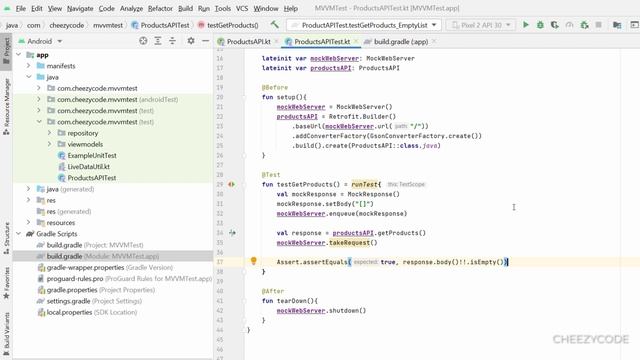
Task: Select ProductsAPITest in project tree
Action: (x=92, y=178)
